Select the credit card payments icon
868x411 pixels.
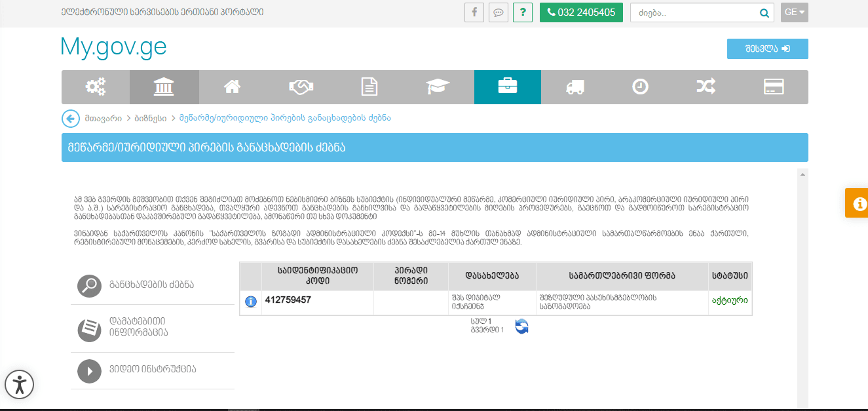(x=774, y=87)
